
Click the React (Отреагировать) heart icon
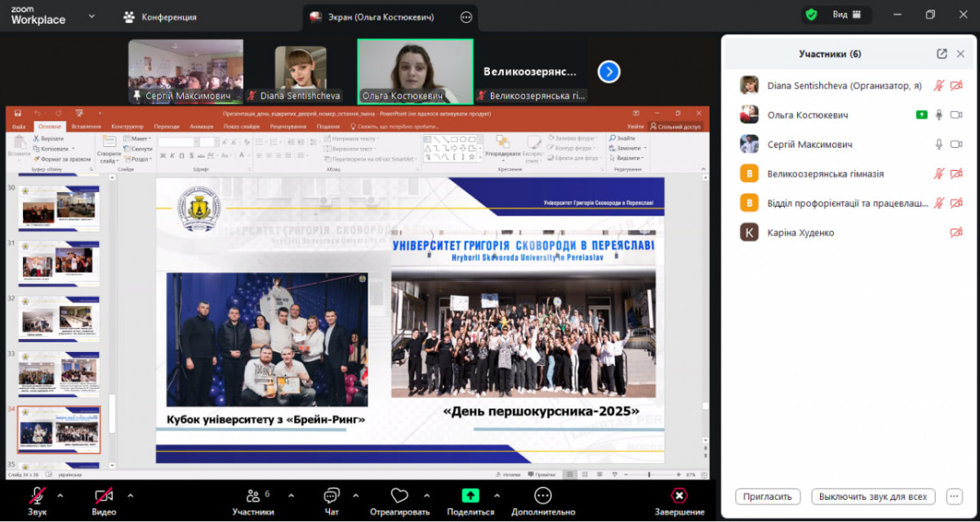point(399,495)
